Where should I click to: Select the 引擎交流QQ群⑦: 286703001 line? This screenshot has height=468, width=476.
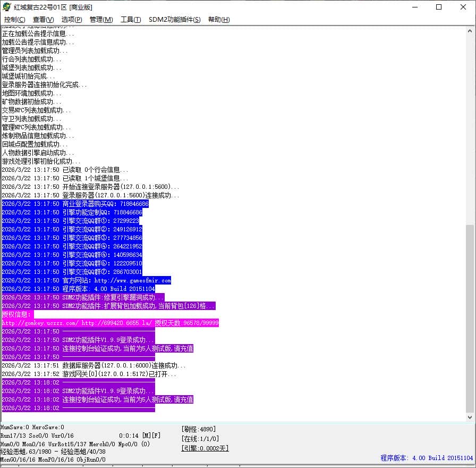point(72,272)
